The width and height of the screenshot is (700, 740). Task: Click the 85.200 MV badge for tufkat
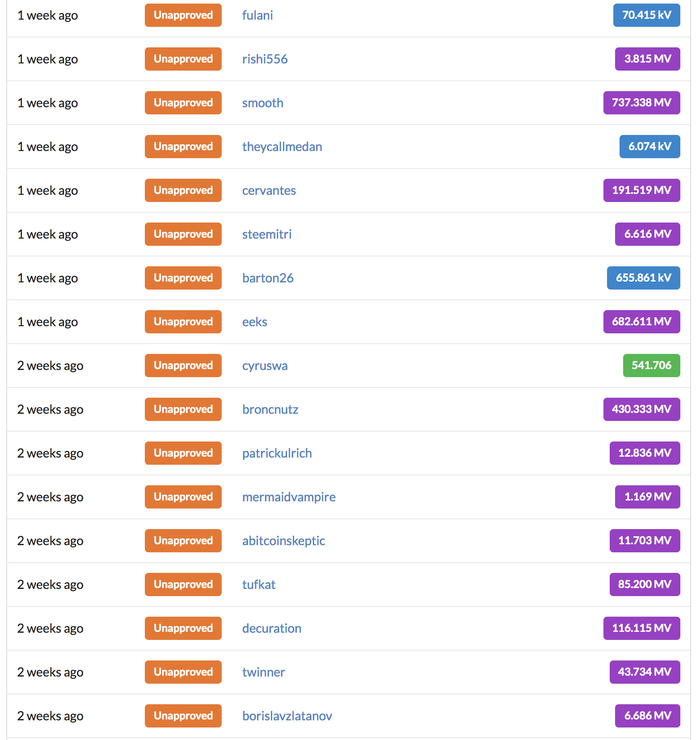click(645, 584)
